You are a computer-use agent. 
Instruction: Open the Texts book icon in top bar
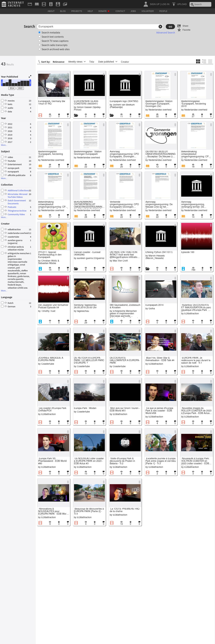point(37,4)
